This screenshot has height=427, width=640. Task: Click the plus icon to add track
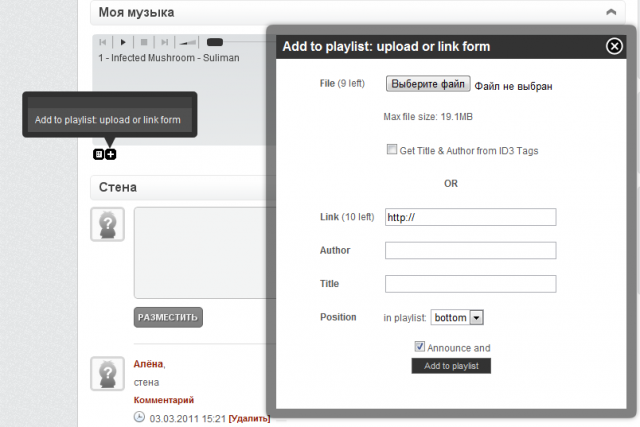point(111,154)
